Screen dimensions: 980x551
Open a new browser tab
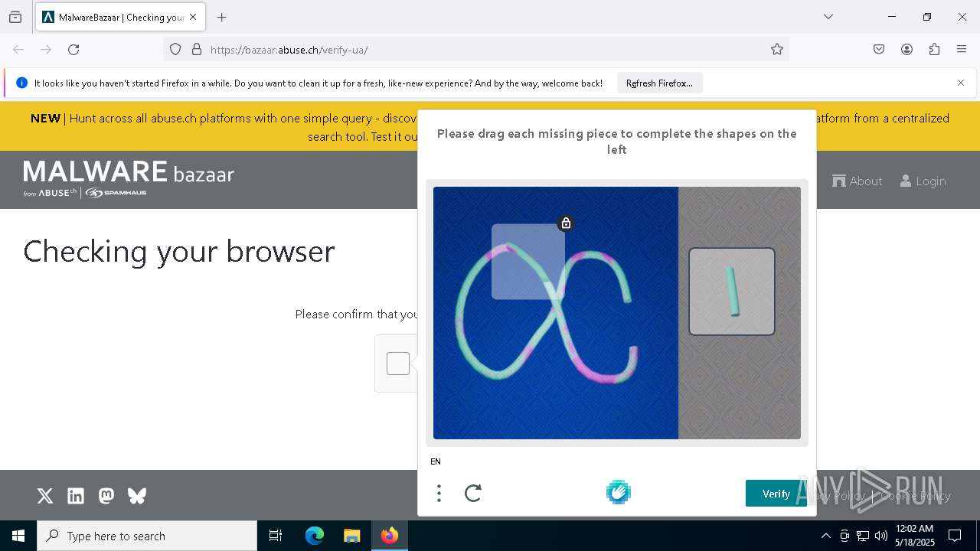222,17
